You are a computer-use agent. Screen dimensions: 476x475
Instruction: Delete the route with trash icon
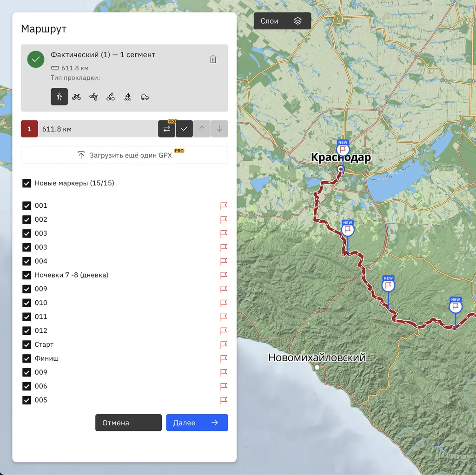213,59
